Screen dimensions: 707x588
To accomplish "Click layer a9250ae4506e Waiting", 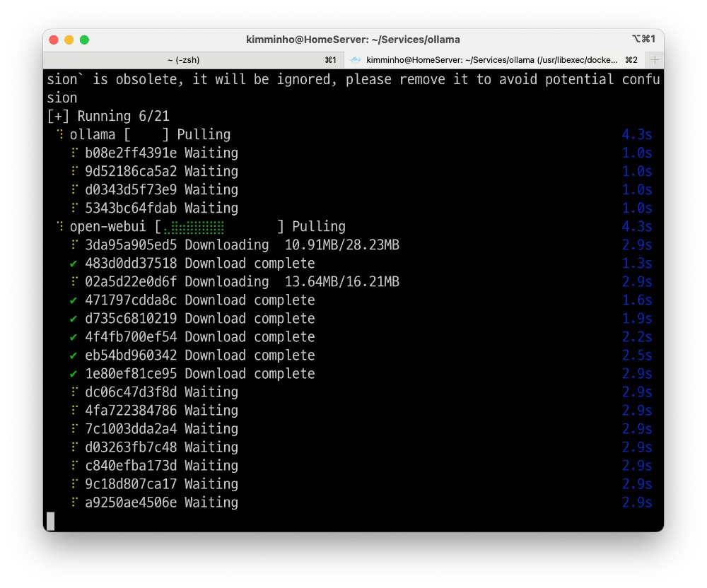I will click(x=161, y=503).
